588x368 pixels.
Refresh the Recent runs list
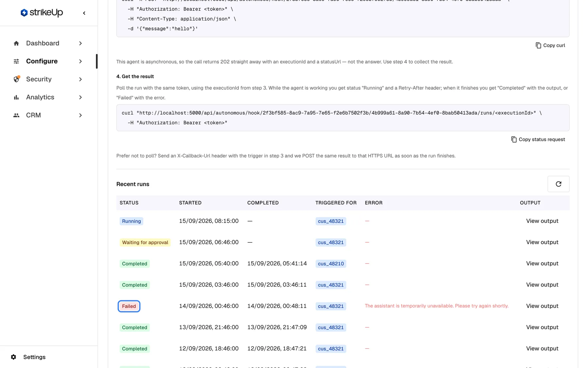[558, 184]
